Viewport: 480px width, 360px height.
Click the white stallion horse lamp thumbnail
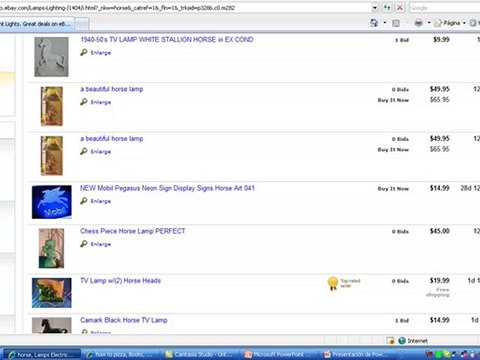point(51,57)
